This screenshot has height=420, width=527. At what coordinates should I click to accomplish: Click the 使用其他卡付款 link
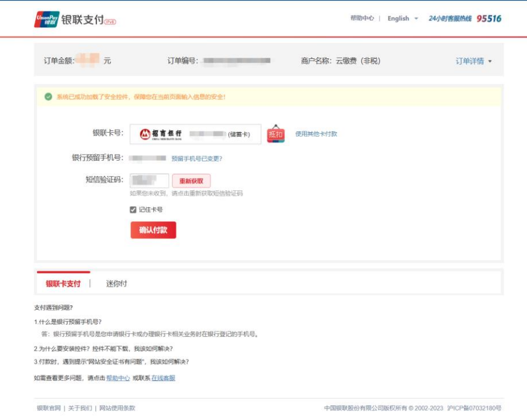[316, 134]
